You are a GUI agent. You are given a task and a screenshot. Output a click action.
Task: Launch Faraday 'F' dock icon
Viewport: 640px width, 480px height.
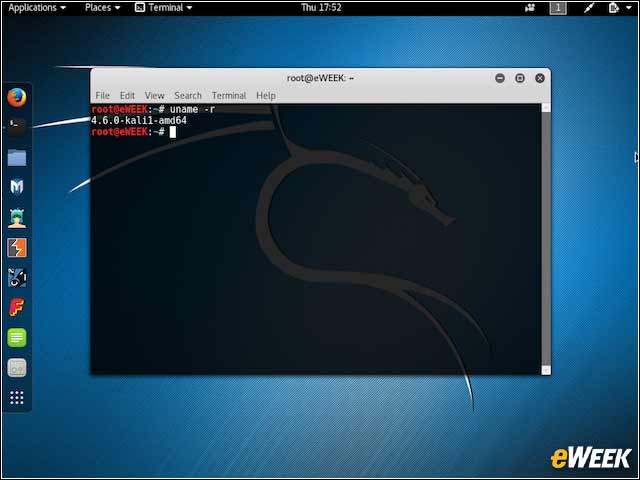tap(17, 307)
